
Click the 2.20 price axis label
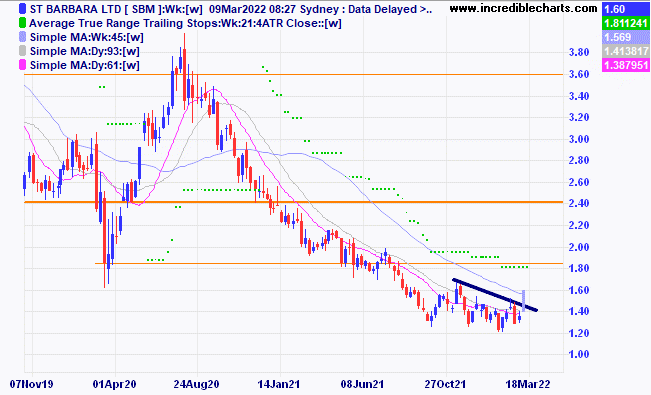tap(579, 225)
